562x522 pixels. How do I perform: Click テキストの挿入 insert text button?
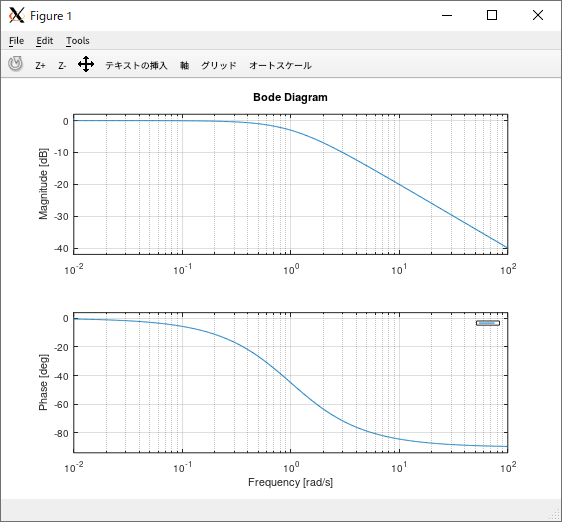(136, 66)
